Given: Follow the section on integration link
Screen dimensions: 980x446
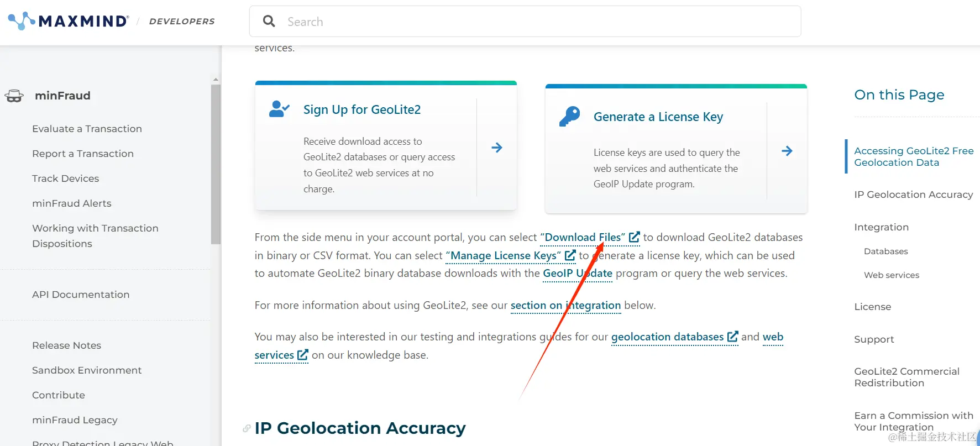Looking at the screenshot, I should tap(565, 305).
